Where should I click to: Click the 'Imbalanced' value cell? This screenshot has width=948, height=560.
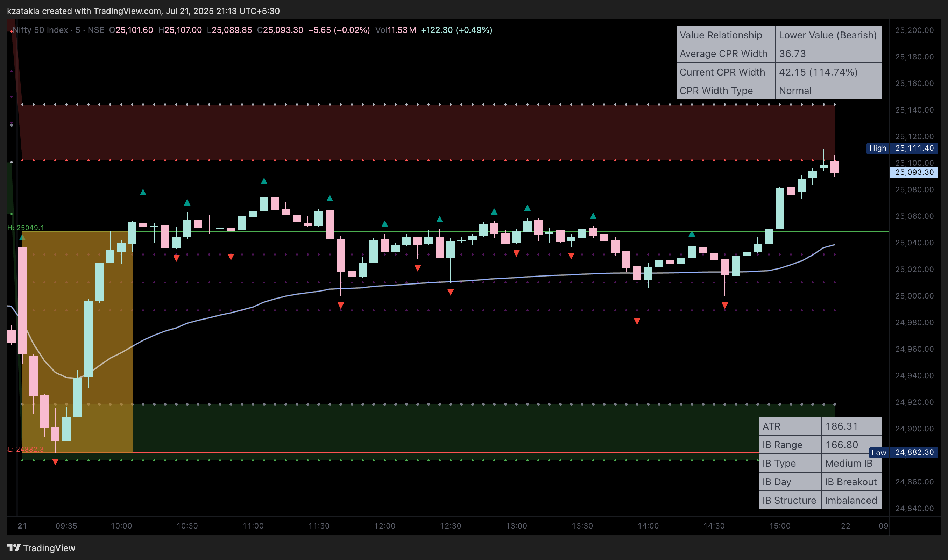coord(852,500)
